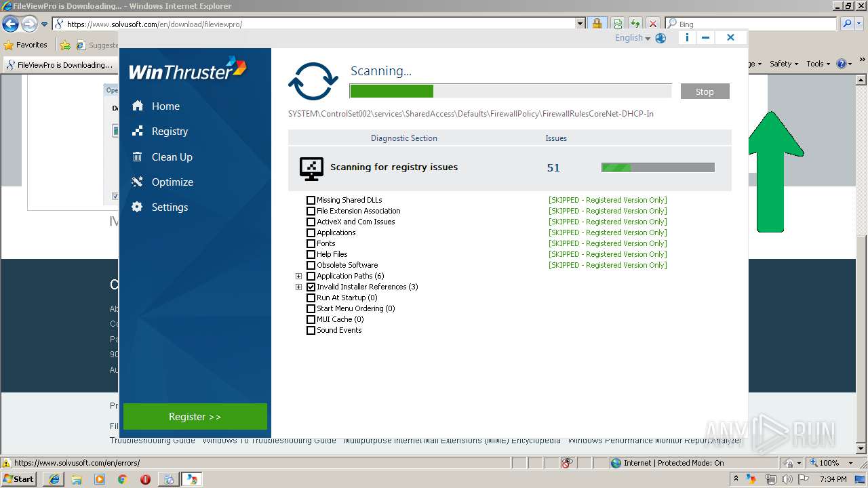Open the WinThruster Home section
Image resolution: width=868 pixels, height=488 pixels.
165,106
